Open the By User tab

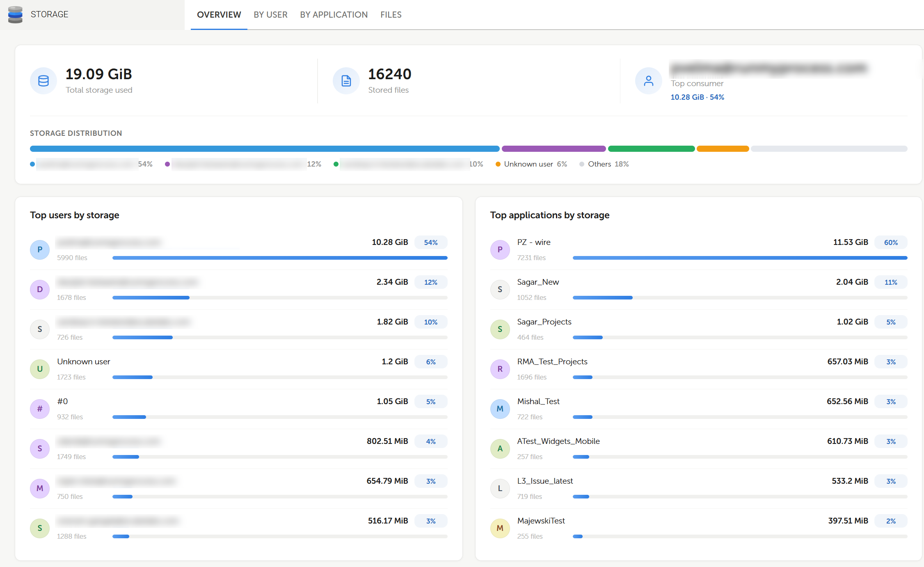pos(270,15)
